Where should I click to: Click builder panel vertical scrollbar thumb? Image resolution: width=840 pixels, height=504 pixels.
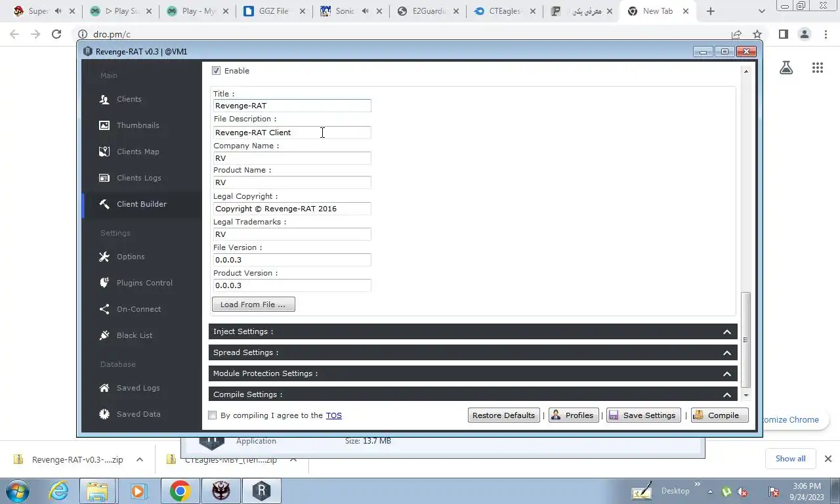(x=745, y=340)
